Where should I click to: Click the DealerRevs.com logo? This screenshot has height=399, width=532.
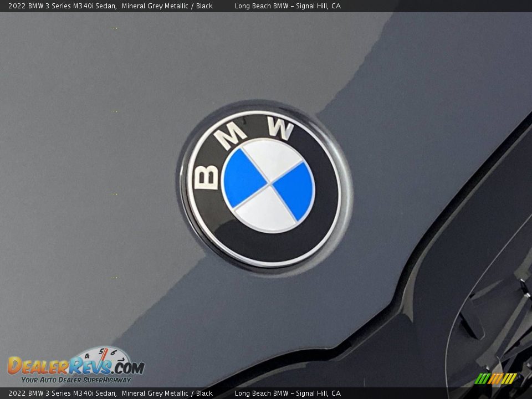tap(76, 365)
